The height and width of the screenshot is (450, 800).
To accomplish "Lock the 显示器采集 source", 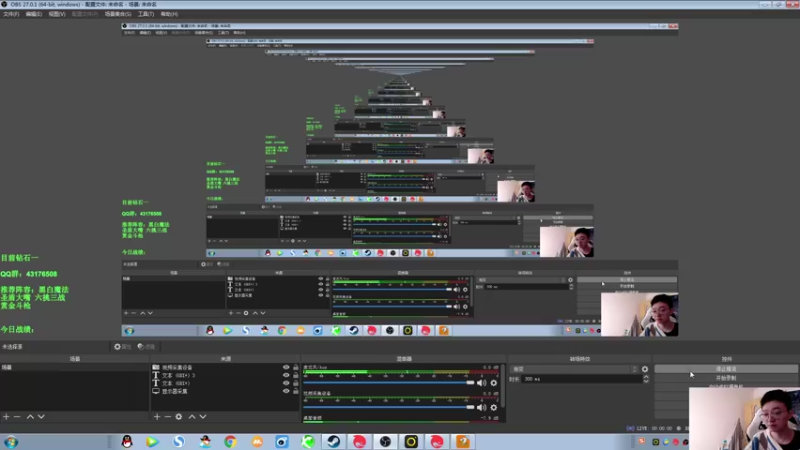I will click(x=295, y=391).
